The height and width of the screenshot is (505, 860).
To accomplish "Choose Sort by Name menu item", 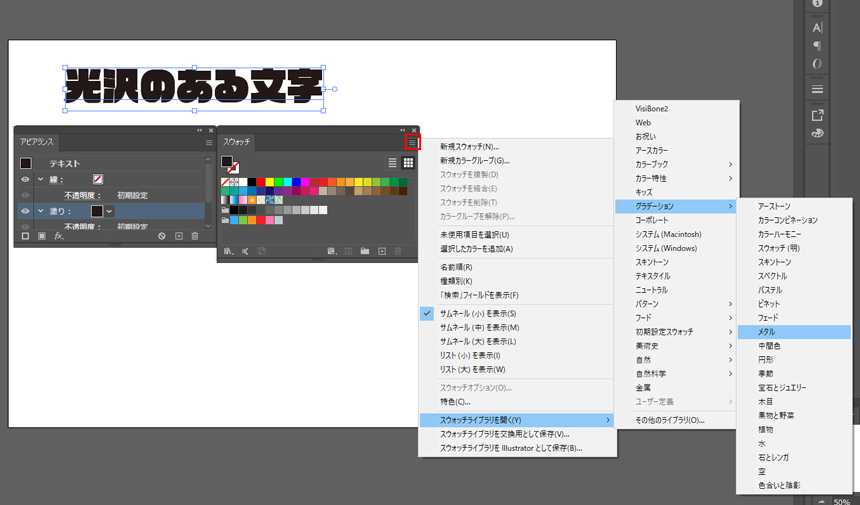I will [516, 267].
